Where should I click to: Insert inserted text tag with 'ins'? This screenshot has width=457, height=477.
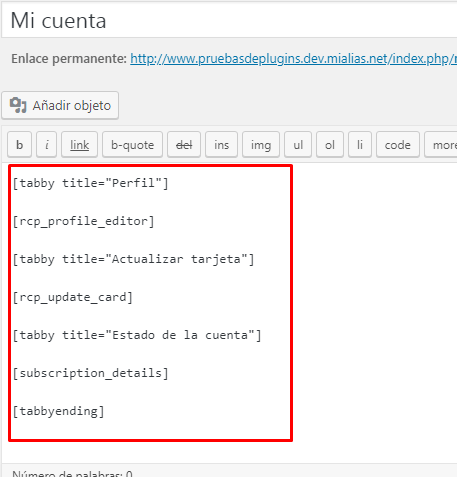[x=221, y=145]
